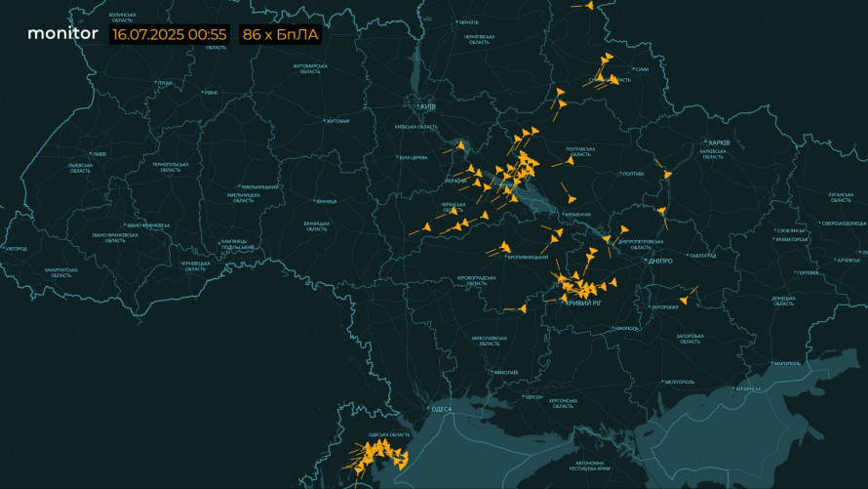The width and height of the screenshot is (868, 489).
Task: Select the Маріуполь city label
Action: pos(784,364)
